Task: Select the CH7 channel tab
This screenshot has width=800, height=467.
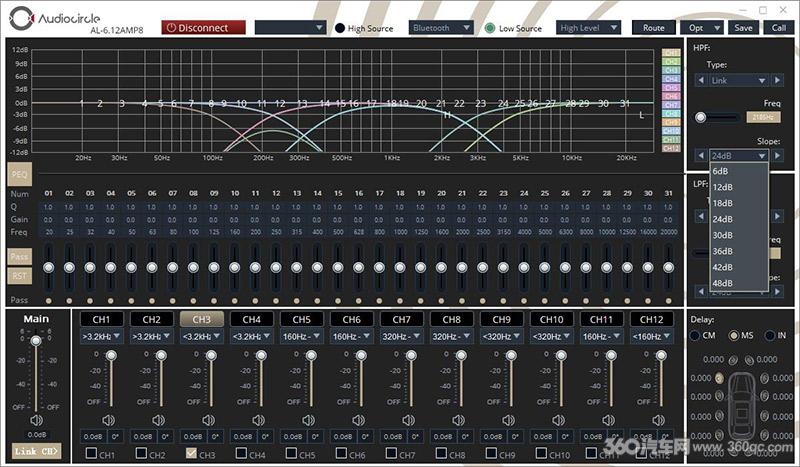Action: coord(402,319)
